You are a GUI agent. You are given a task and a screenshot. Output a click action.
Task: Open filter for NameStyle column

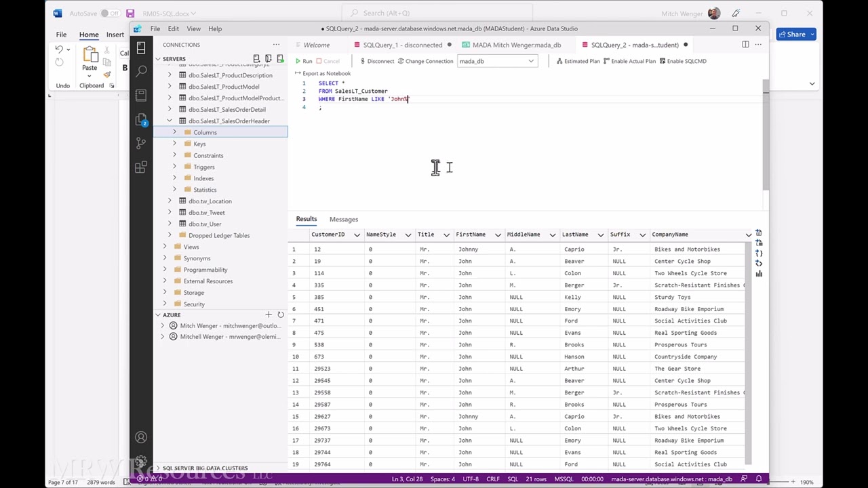[408, 235]
